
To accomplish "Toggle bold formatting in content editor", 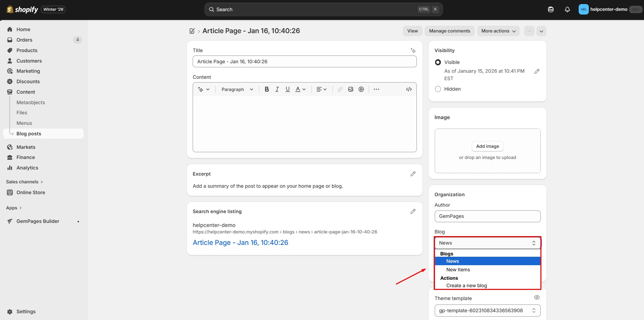I will tap(267, 89).
